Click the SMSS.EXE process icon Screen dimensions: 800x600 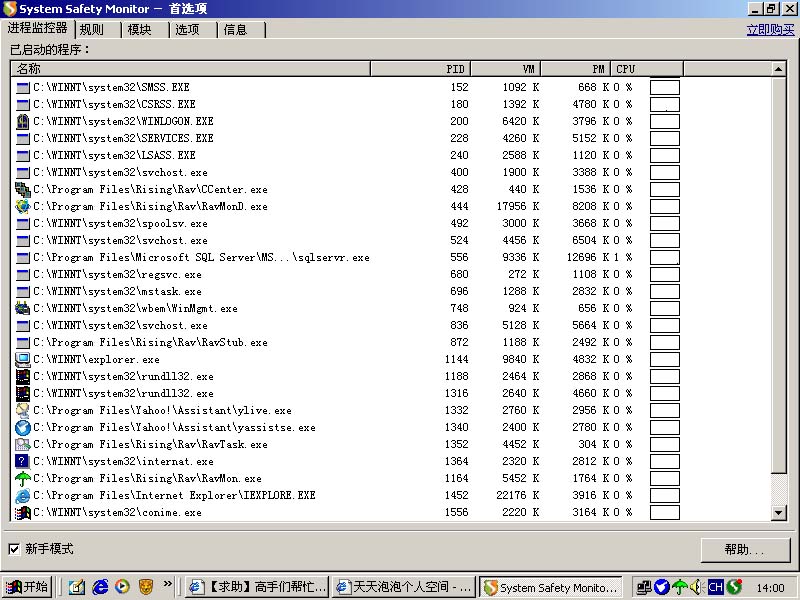coord(22,87)
